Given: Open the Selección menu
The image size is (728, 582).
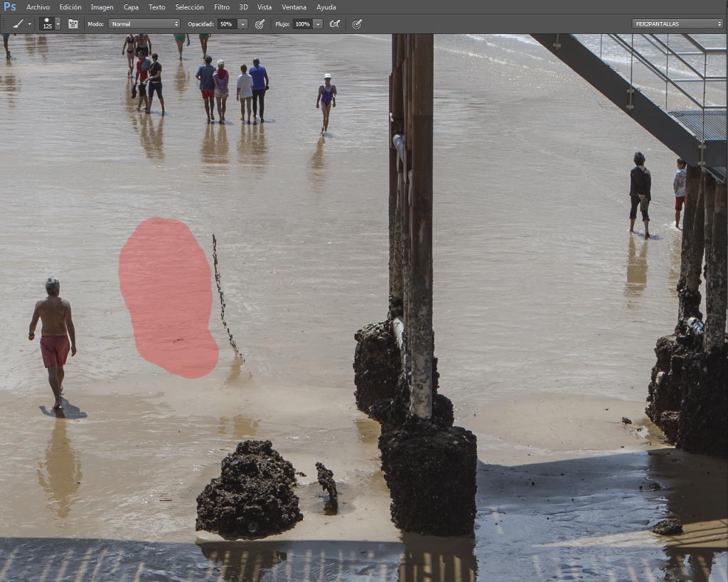Looking at the screenshot, I should click(x=189, y=7).
